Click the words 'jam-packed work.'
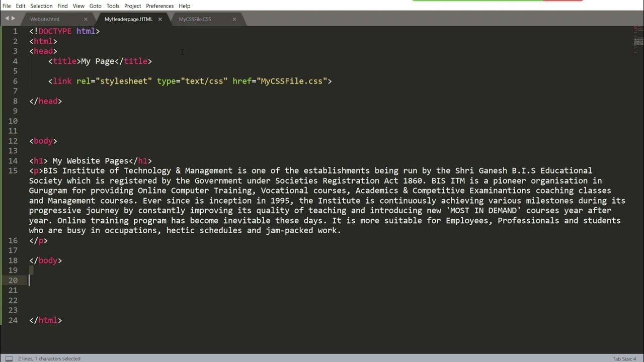This screenshot has width=644, height=362. point(303,231)
